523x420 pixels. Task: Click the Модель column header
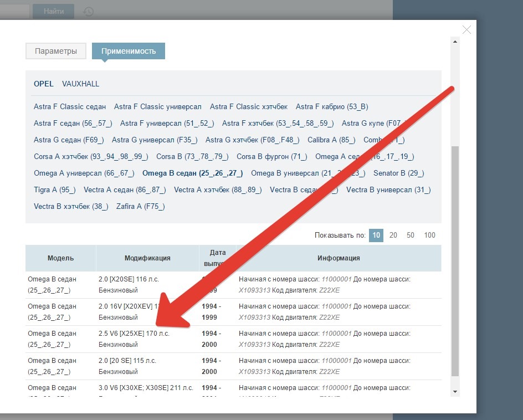61,258
